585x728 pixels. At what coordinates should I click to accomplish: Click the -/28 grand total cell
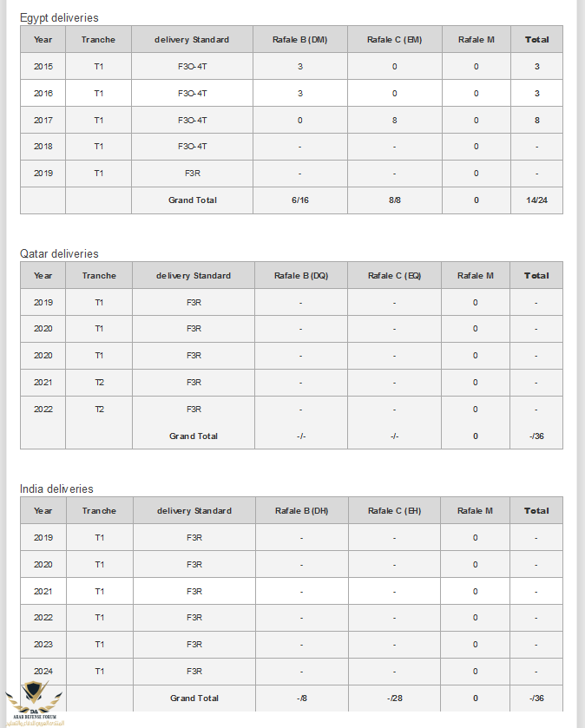(394, 698)
